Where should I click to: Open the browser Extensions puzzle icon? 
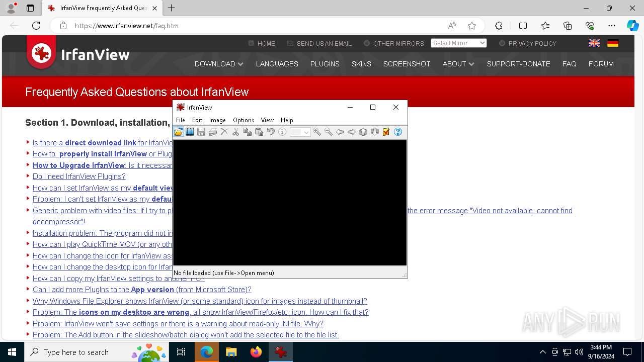point(499,26)
